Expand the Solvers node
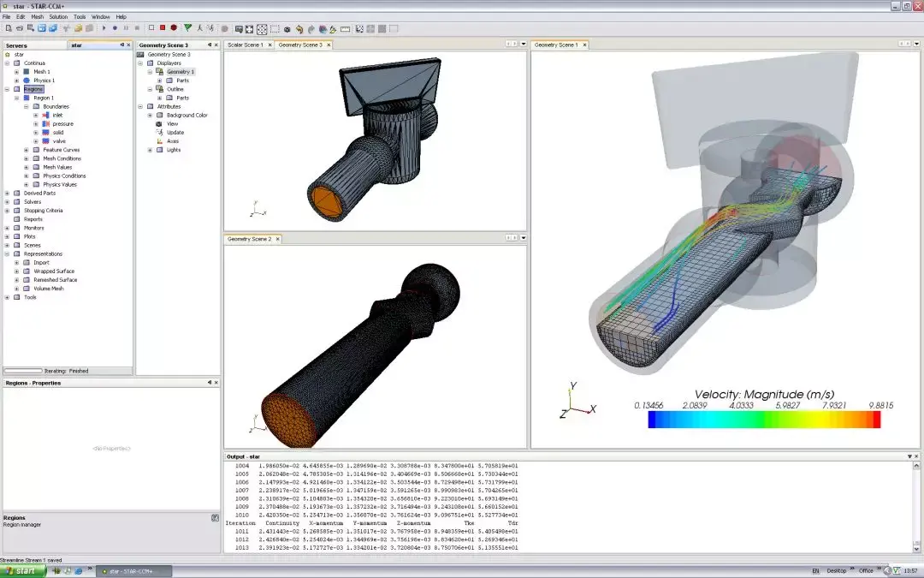This screenshot has width=924, height=578. pos(7,202)
